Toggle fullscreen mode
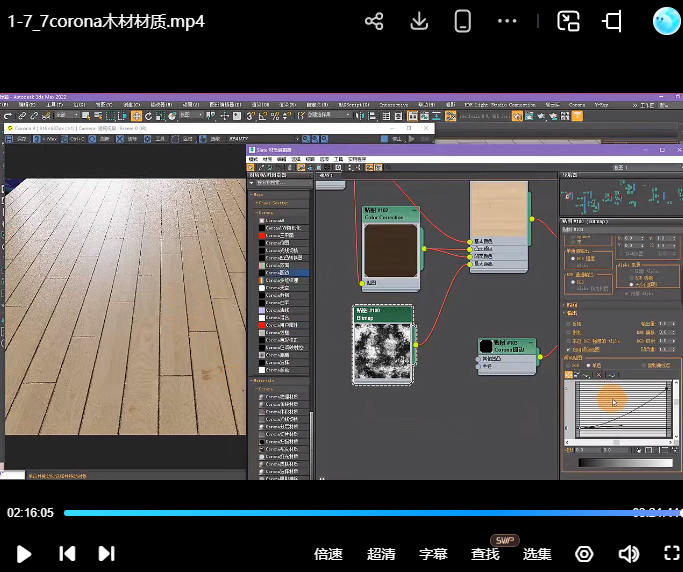Viewport: 683px width, 572px height. 672,553
